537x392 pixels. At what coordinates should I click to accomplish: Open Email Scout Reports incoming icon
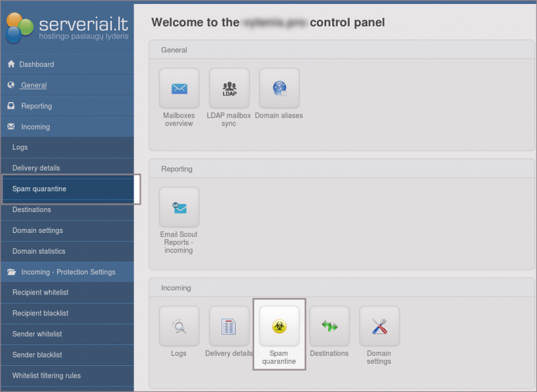tap(179, 207)
